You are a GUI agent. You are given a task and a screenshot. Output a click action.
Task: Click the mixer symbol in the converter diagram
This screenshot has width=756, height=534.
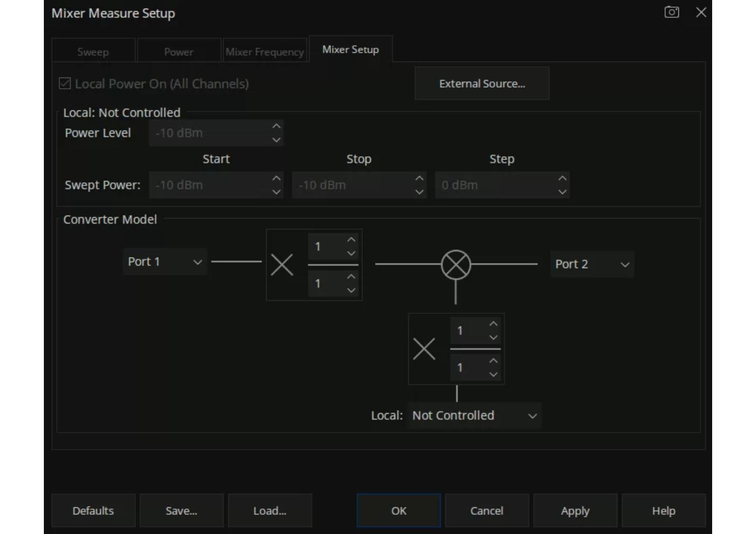[456, 264]
